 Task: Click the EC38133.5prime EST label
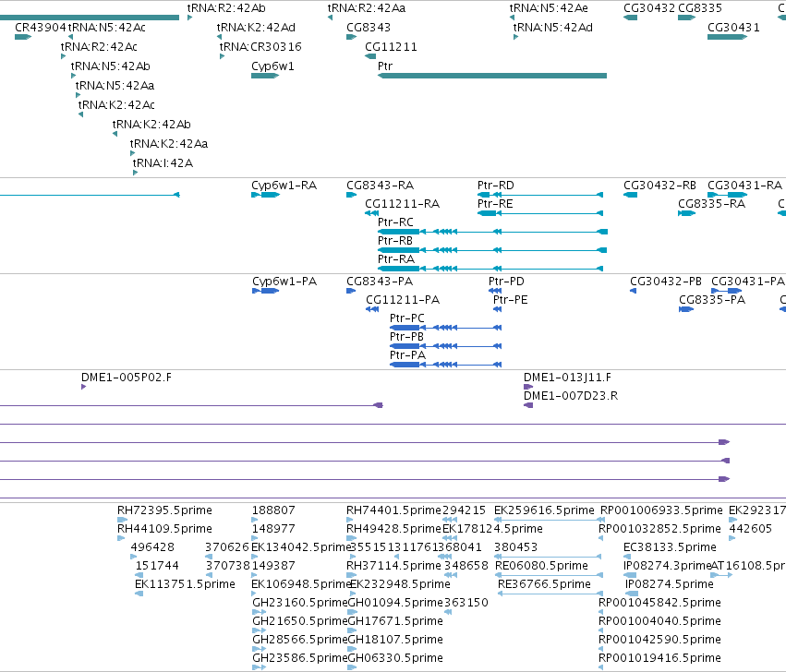(670, 547)
